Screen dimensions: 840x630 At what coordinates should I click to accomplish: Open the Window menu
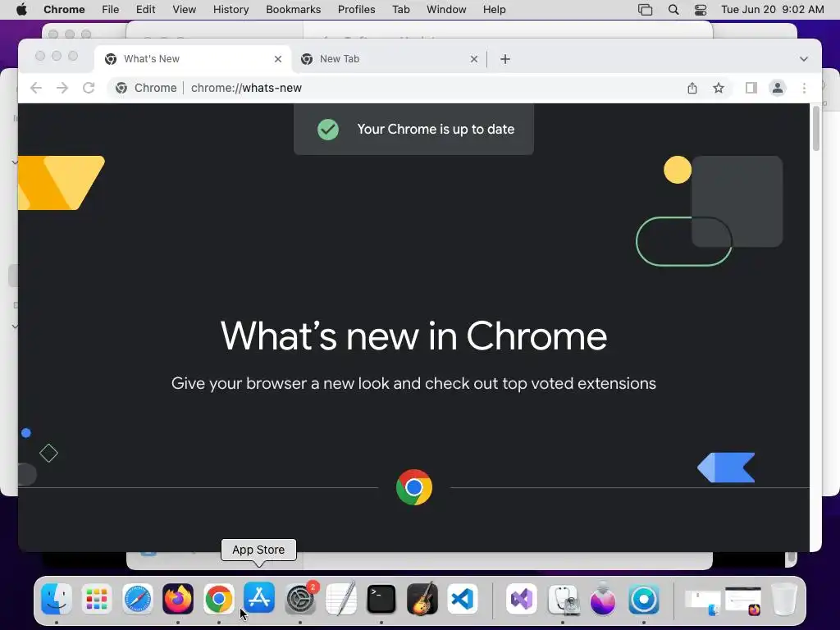[x=446, y=10]
